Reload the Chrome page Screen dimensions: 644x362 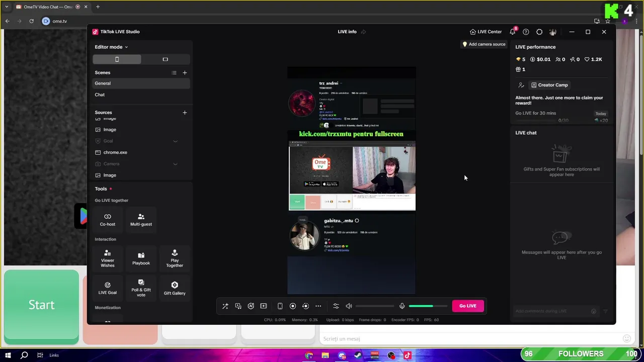click(x=31, y=21)
